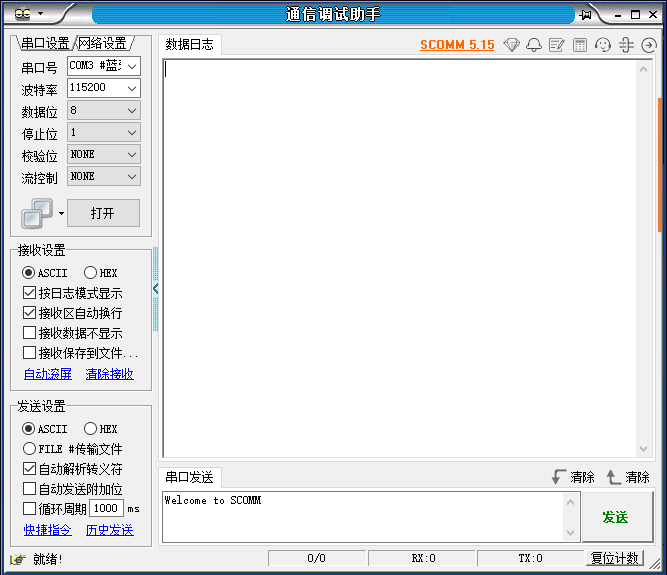This screenshot has height=575, width=667.
Task: Select ASCII under 发送设置
Action: pyautogui.click(x=45, y=429)
